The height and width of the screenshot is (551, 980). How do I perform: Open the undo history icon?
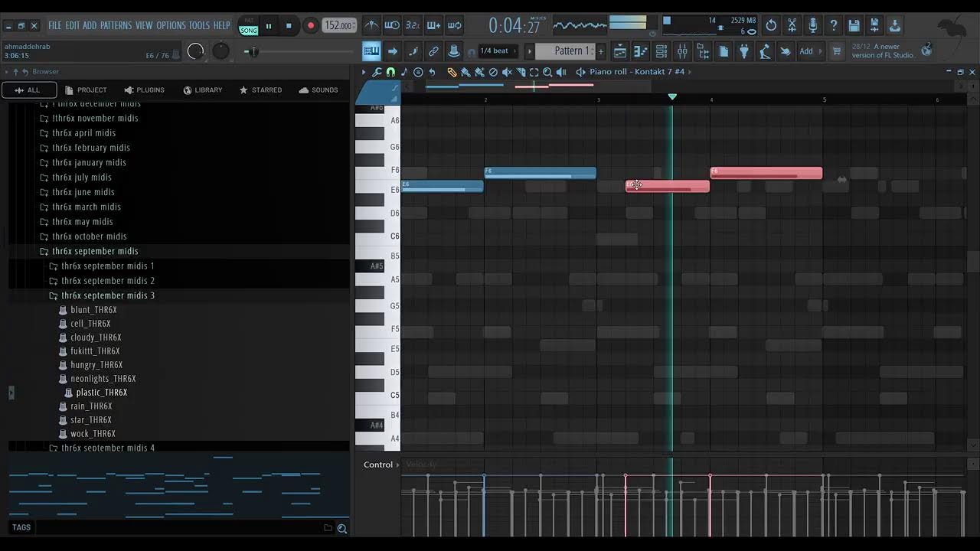[x=771, y=25]
